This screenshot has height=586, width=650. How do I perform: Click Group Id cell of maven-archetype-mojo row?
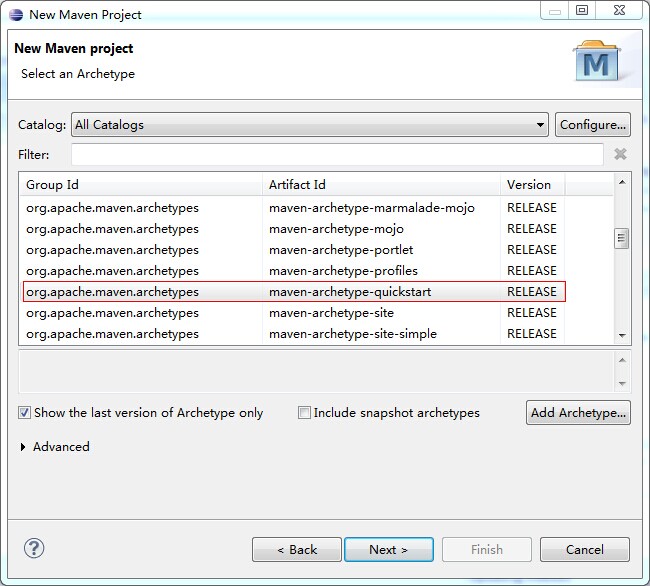click(112, 229)
